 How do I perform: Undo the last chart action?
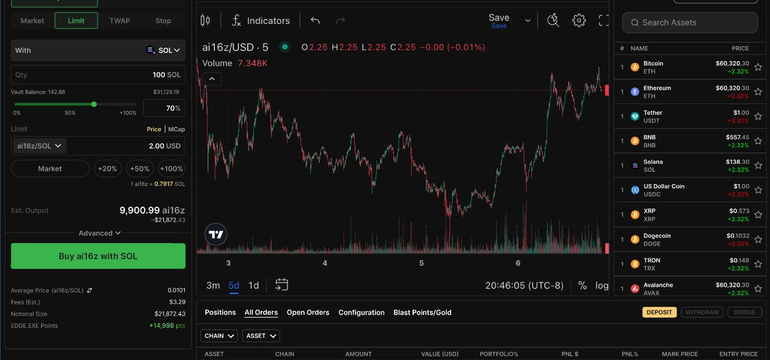pyautogui.click(x=315, y=21)
